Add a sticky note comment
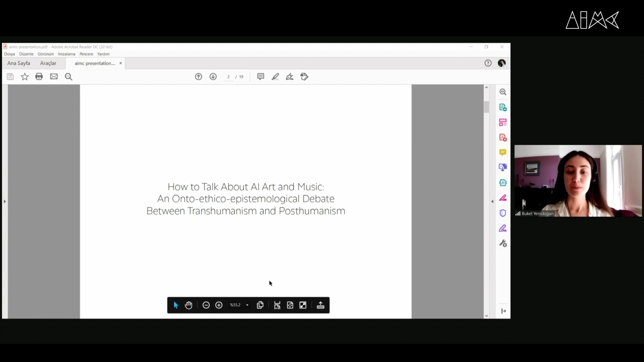Screen dimensions: 644x362 [261, 77]
